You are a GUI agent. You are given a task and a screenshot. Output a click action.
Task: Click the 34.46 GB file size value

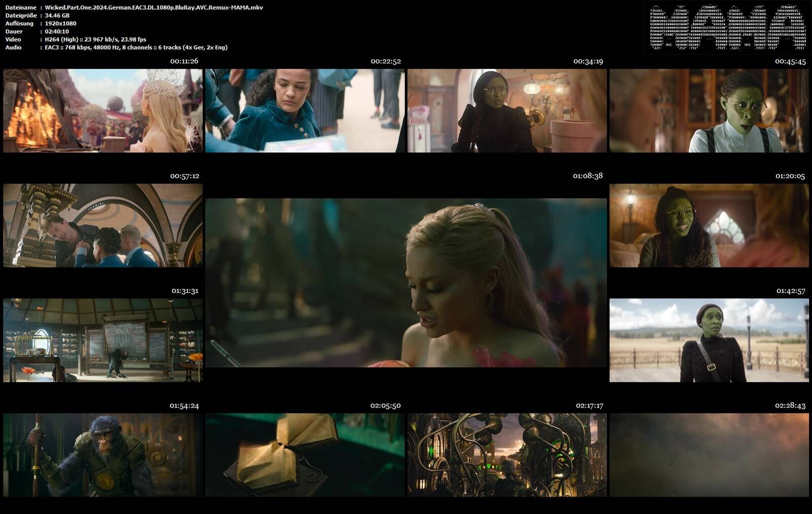57,15
